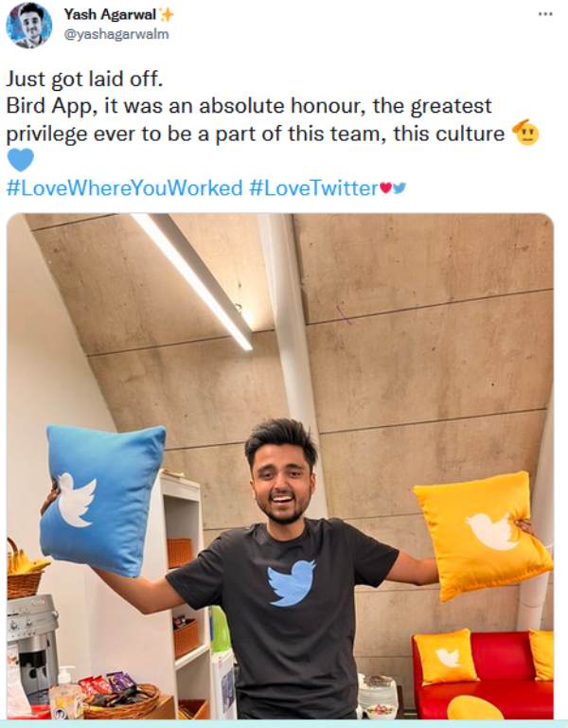This screenshot has width=568, height=728.
Task: Click the saluting face emoji in tweet
Action: tap(525, 133)
